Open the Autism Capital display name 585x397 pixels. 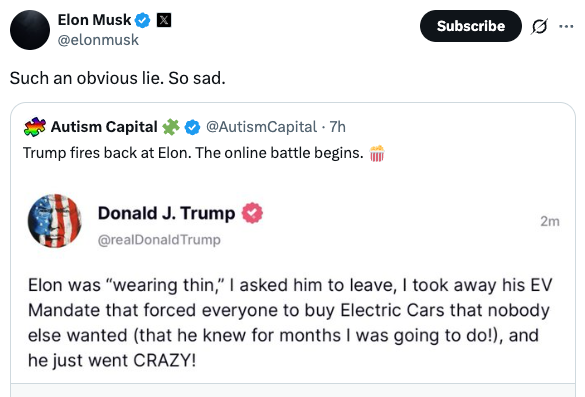point(104,127)
